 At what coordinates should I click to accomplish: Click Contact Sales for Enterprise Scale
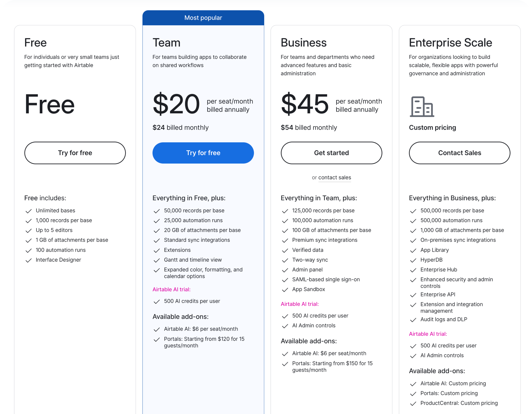(x=459, y=153)
